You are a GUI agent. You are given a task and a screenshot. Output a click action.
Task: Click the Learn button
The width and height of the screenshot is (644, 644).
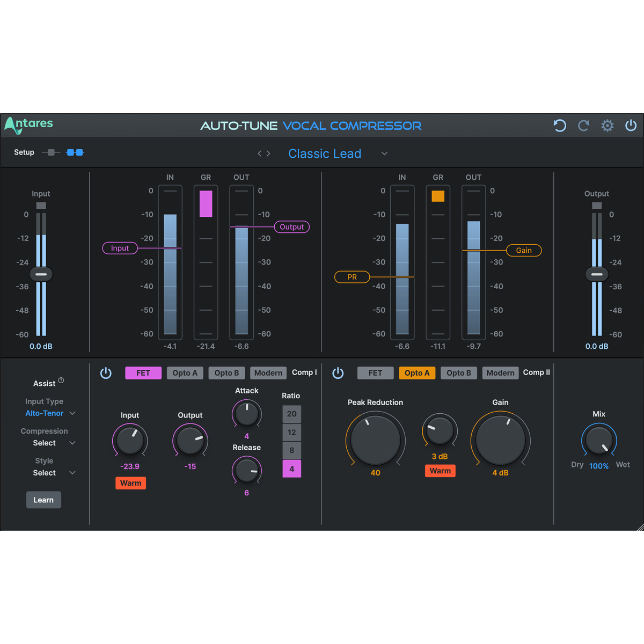click(43, 500)
